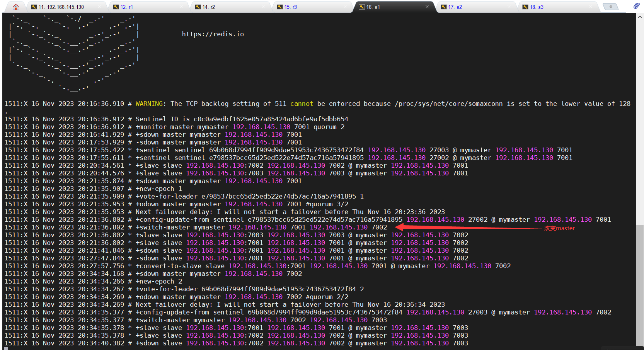Viewport: 644px width, 350px height.
Task: Click 'quorum 2' in the monitor line
Action: pos(329,127)
